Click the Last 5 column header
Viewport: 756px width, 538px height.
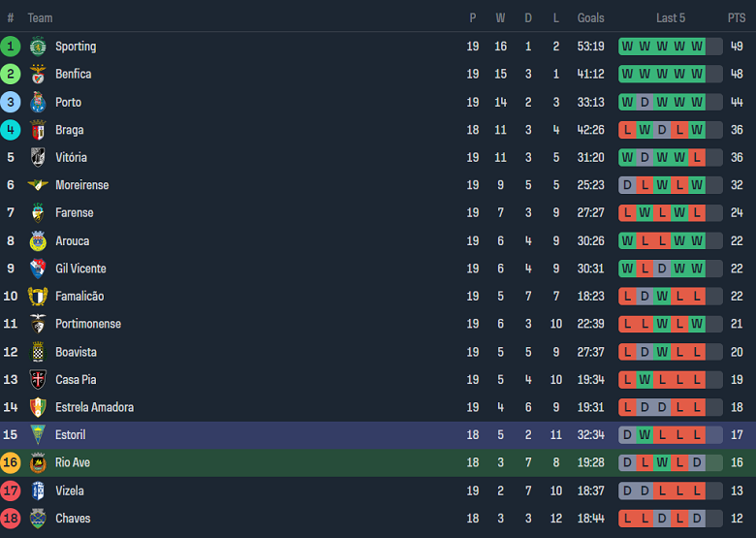pos(671,17)
